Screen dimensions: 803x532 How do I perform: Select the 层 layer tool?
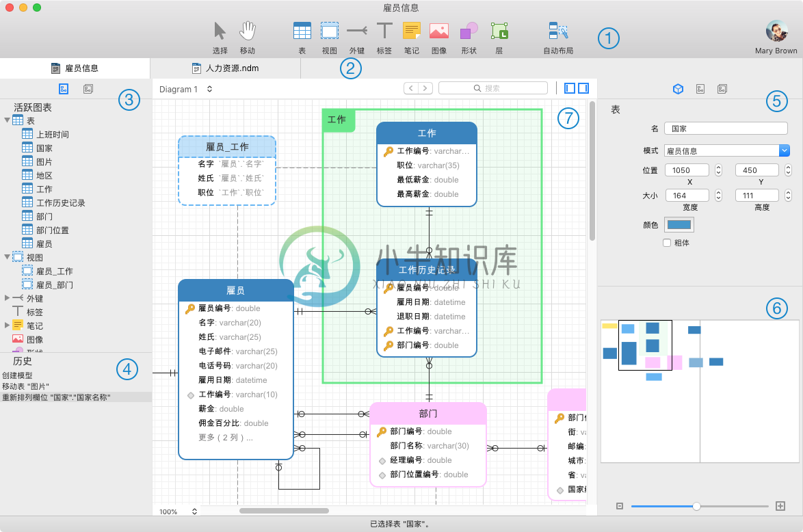pyautogui.click(x=499, y=31)
